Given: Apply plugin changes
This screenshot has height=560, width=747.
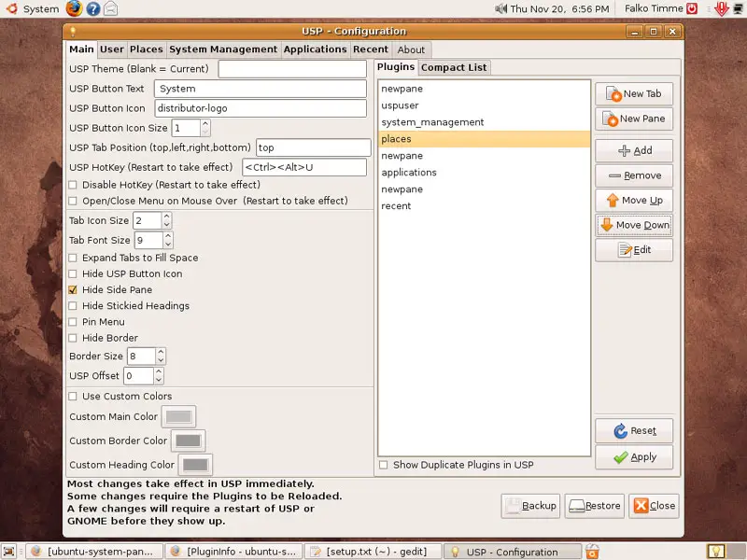Looking at the screenshot, I should point(634,457).
